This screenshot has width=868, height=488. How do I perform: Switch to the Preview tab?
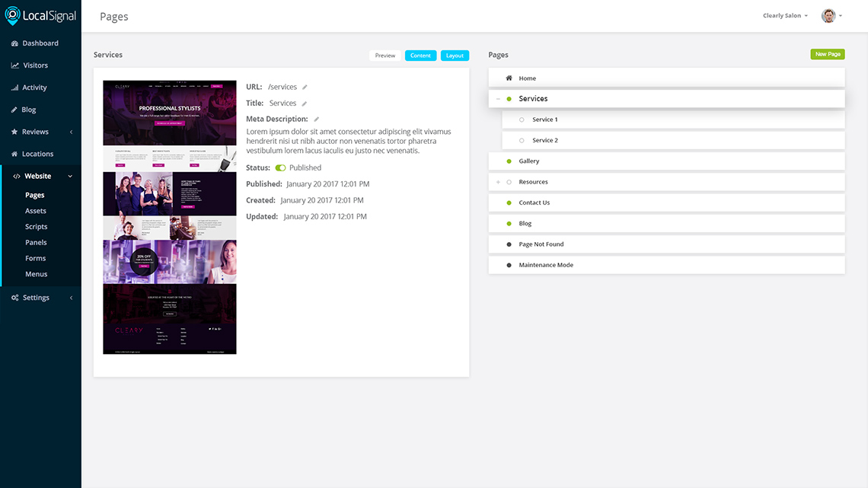385,55
